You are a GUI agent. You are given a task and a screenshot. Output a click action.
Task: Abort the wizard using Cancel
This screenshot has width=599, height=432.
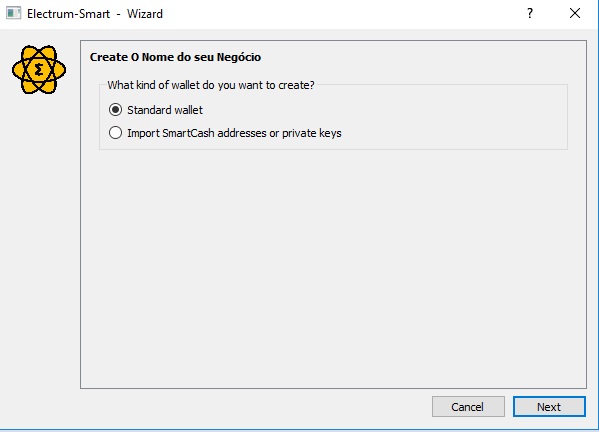468,407
